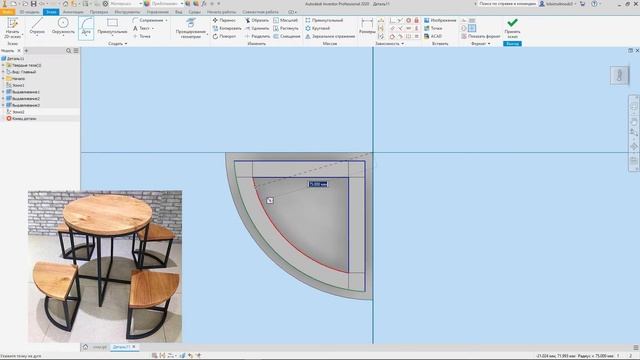
Task: Click the ViewCube in the viewport
Action: 620,76
